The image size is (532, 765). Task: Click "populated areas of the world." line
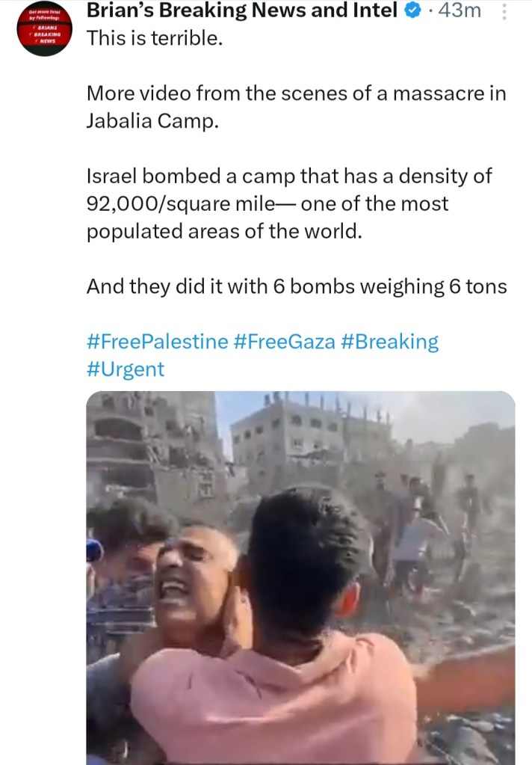pos(224,230)
